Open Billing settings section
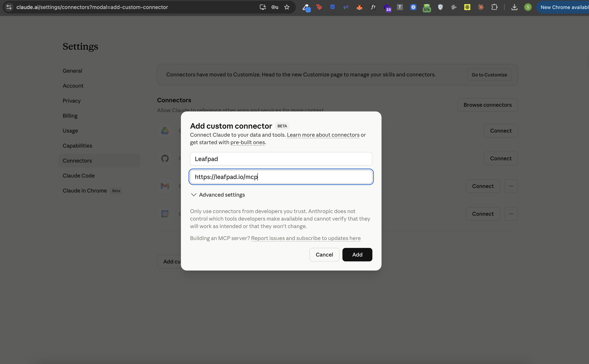 (x=70, y=116)
